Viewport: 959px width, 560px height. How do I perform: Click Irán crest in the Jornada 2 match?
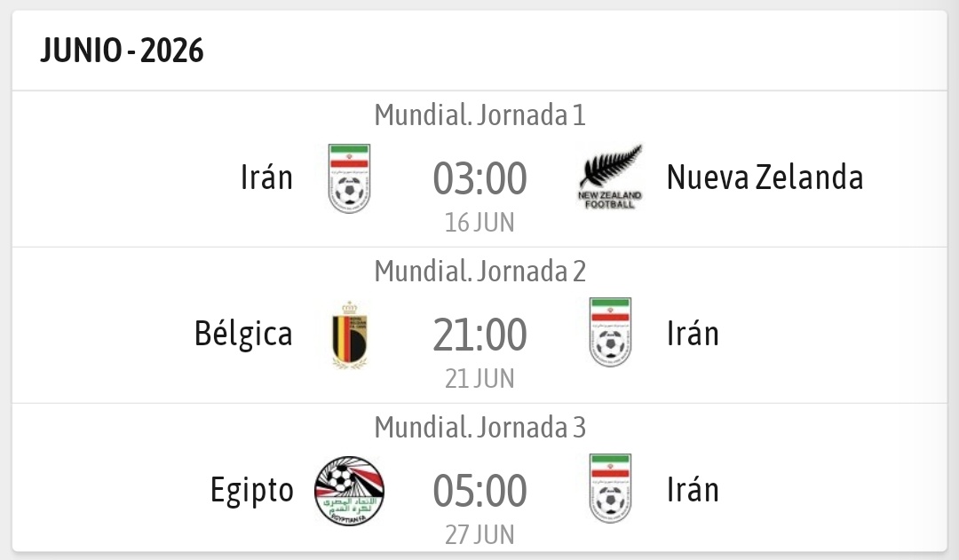click(x=610, y=334)
